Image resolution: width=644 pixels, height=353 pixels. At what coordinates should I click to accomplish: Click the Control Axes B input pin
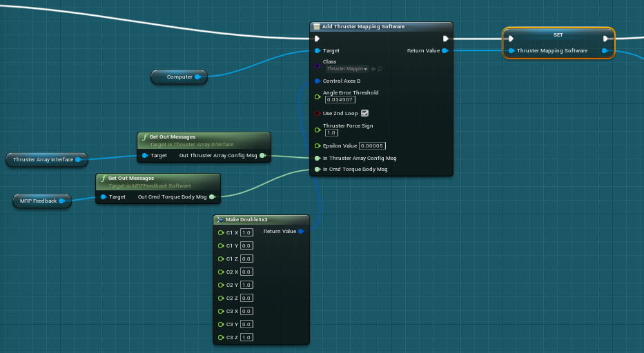(318, 81)
